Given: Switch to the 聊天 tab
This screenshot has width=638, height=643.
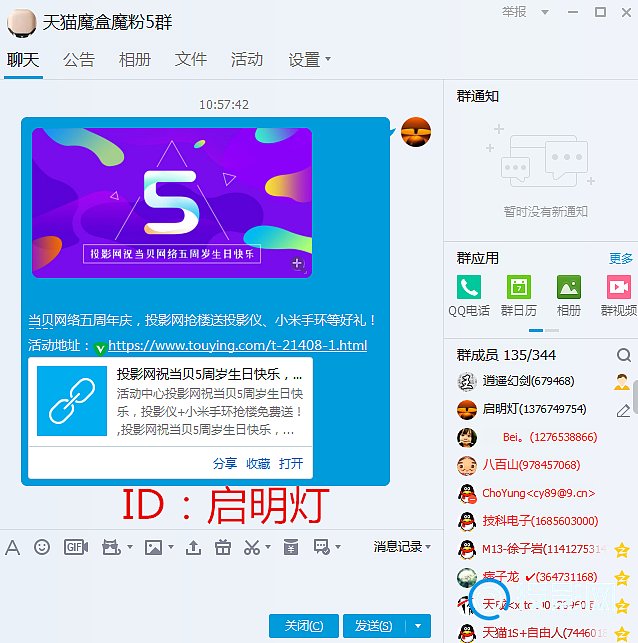Looking at the screenshot, I should [23, 60].
